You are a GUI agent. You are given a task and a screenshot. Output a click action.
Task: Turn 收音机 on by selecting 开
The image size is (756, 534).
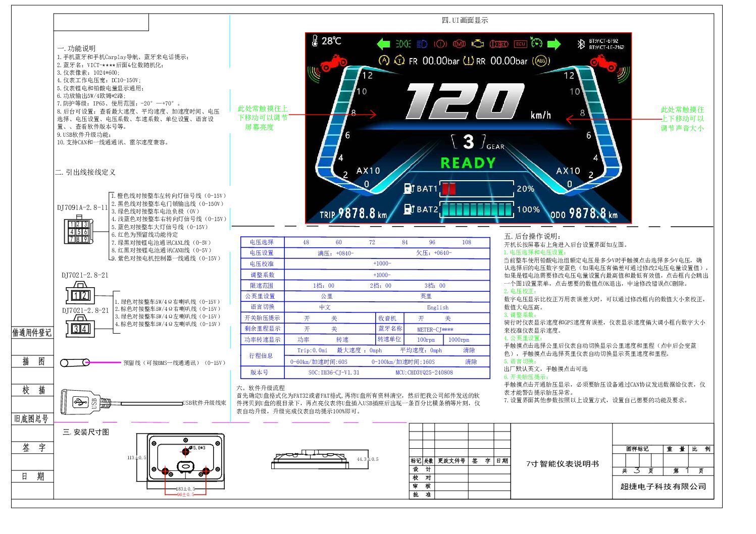pos(421,318)
